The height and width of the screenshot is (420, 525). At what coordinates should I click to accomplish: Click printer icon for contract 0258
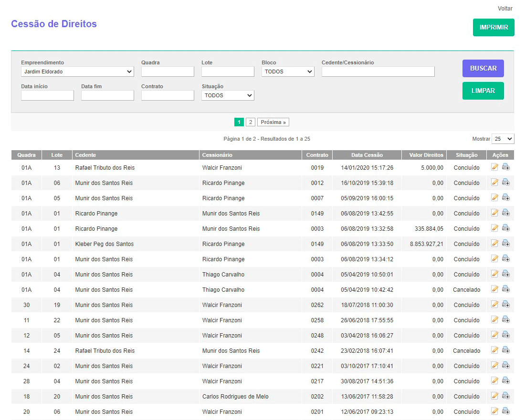505,319
